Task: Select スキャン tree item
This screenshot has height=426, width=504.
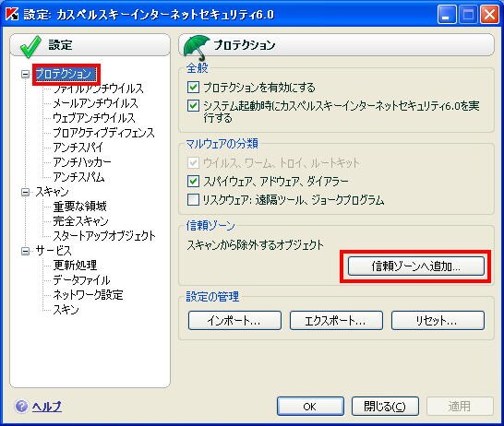Action: (x=52, y=192)
